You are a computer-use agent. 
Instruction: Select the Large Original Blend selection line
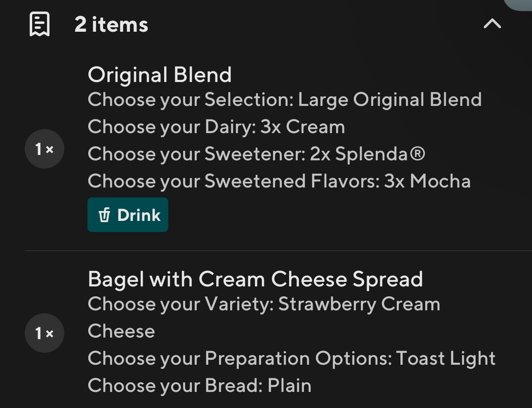click(285, 100)
